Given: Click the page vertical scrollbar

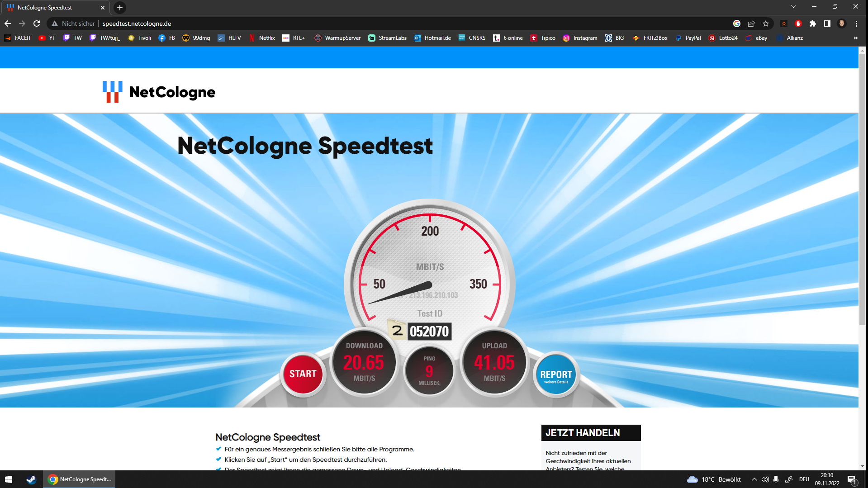Looking at the screenshot, I should pos(862,189).
